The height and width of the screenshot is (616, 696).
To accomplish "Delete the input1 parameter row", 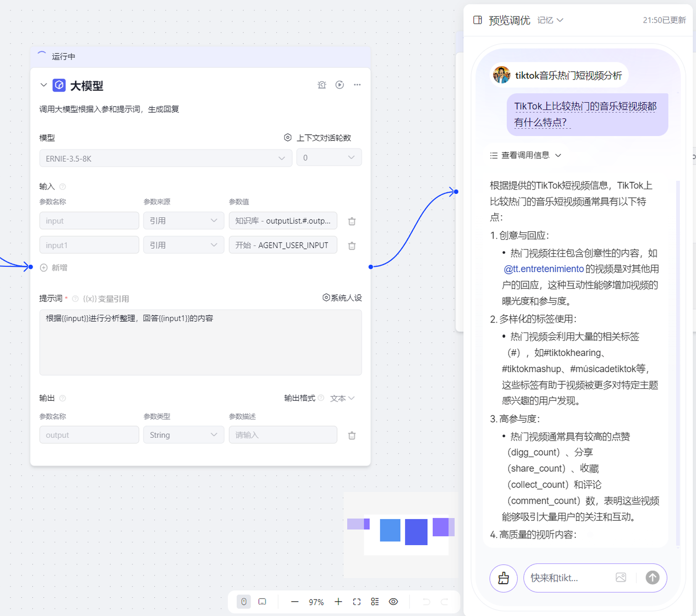I will click(x=352, y=246).
